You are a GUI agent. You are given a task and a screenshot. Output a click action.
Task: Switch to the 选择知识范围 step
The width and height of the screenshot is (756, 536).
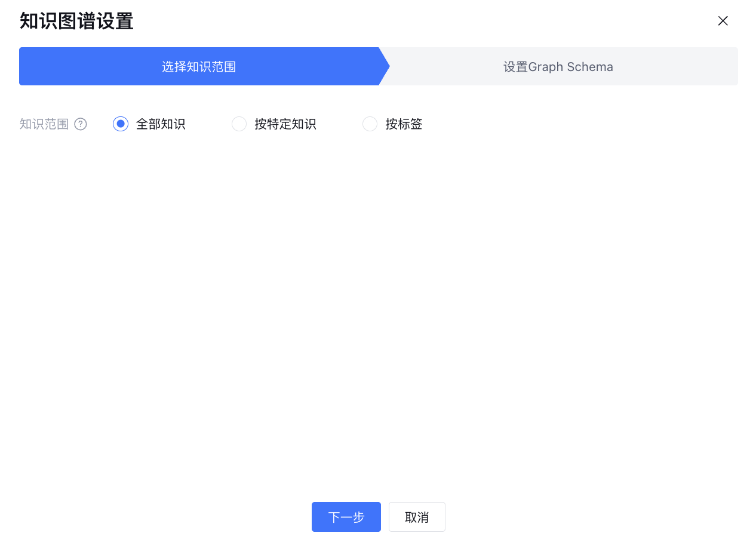pyautogui.click(x=199, y=67)
